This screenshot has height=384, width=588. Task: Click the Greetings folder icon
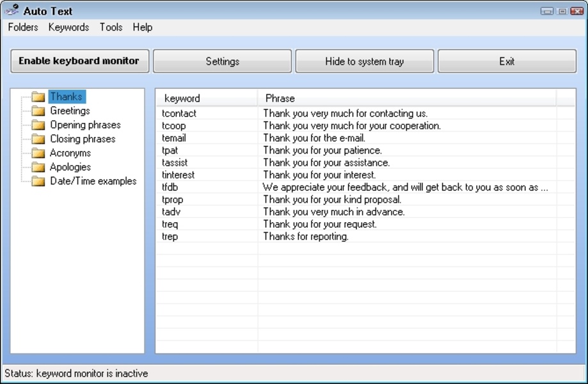[38, 111]
